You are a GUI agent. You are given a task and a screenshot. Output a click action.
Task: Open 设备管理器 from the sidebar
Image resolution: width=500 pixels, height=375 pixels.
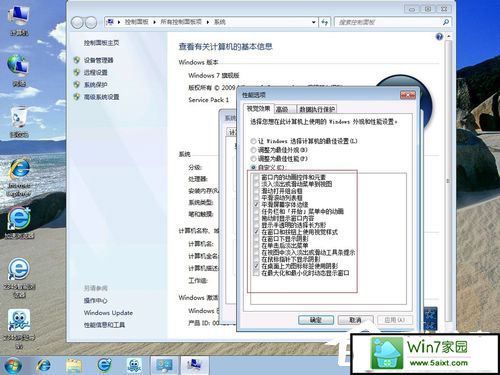98,60
